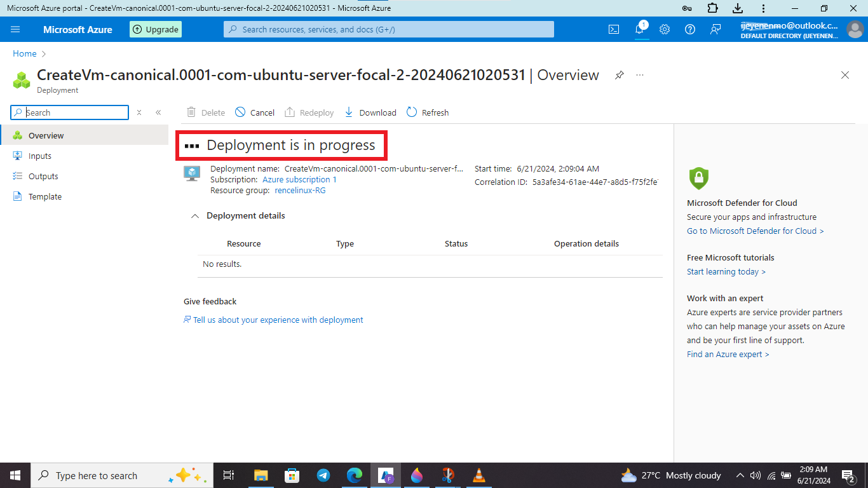Go to Microsoft Defender for Cloud
868x488 pixels.
[755, 231]
